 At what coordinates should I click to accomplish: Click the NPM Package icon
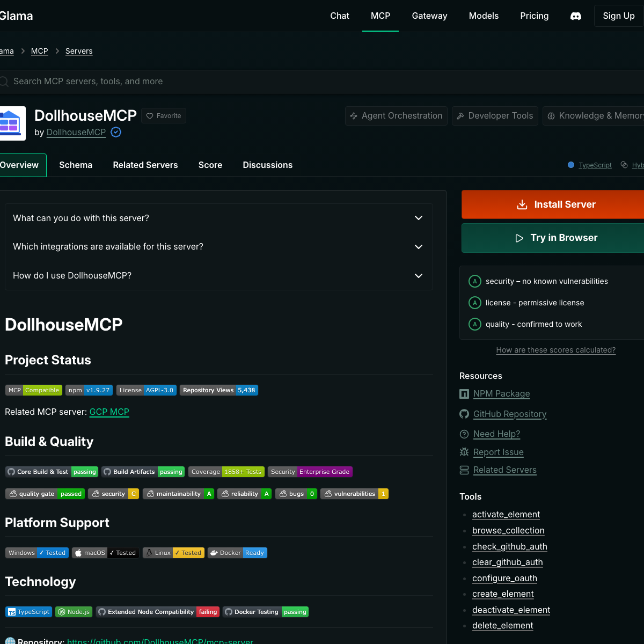coord(464,394)
